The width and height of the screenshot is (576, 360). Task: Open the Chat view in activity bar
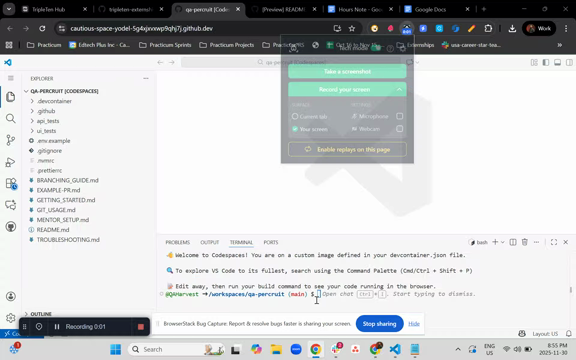11,205
